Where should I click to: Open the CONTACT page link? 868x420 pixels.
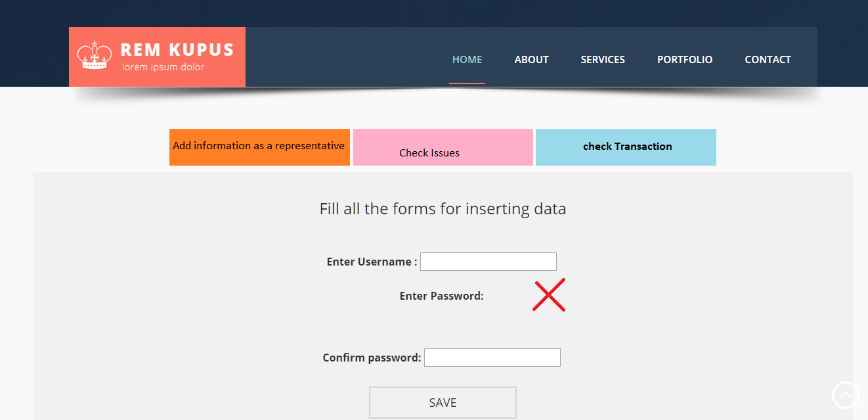(x=768, y=59)
